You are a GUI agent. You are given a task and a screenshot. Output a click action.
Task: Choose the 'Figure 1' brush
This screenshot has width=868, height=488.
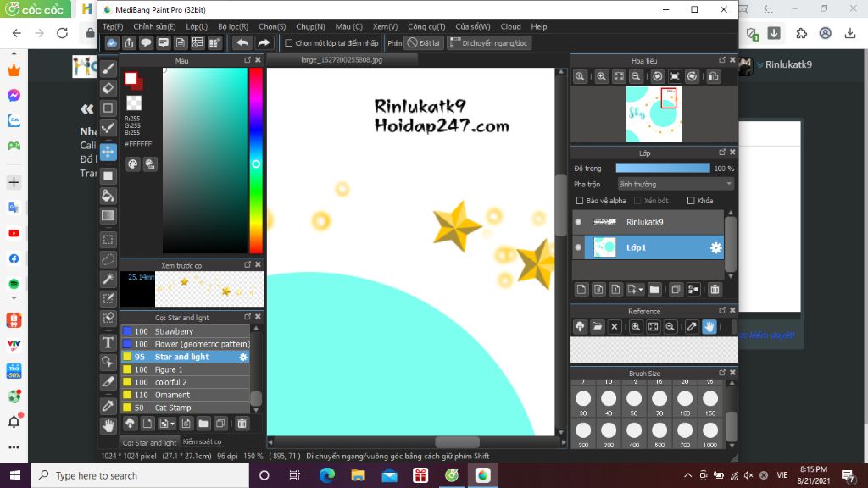click(186, 369)
